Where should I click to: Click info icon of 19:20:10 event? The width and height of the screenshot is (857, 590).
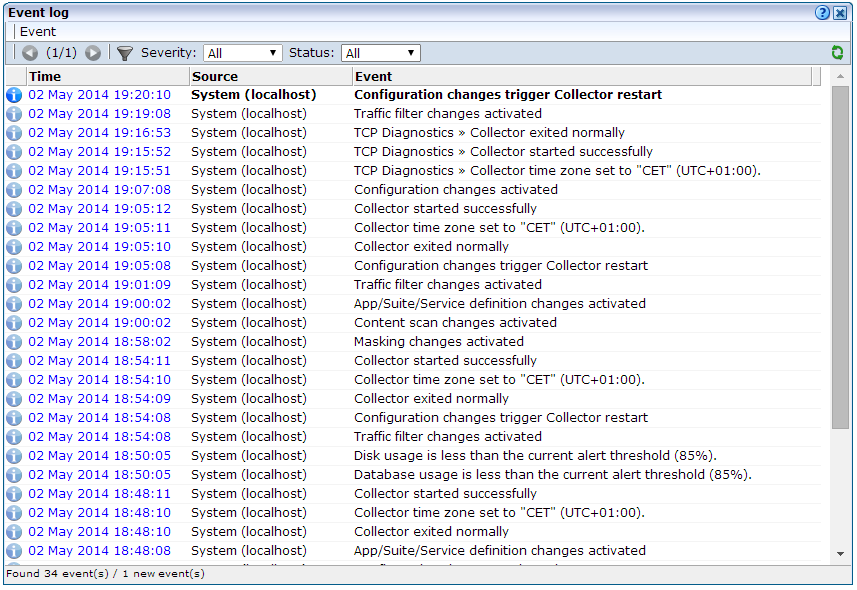[14, 95]
